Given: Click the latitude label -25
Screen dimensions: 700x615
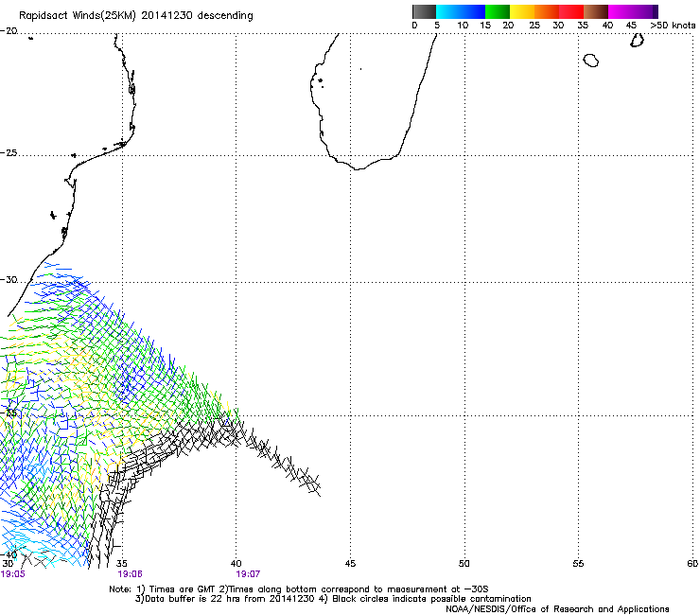Looking at the screenshot, I should point(9,152).
